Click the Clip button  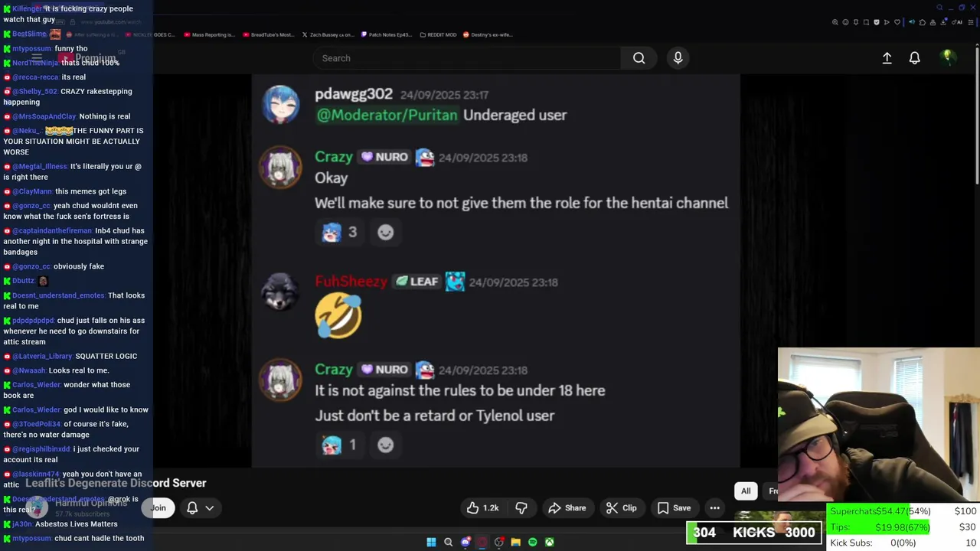(x=621, y=508)
